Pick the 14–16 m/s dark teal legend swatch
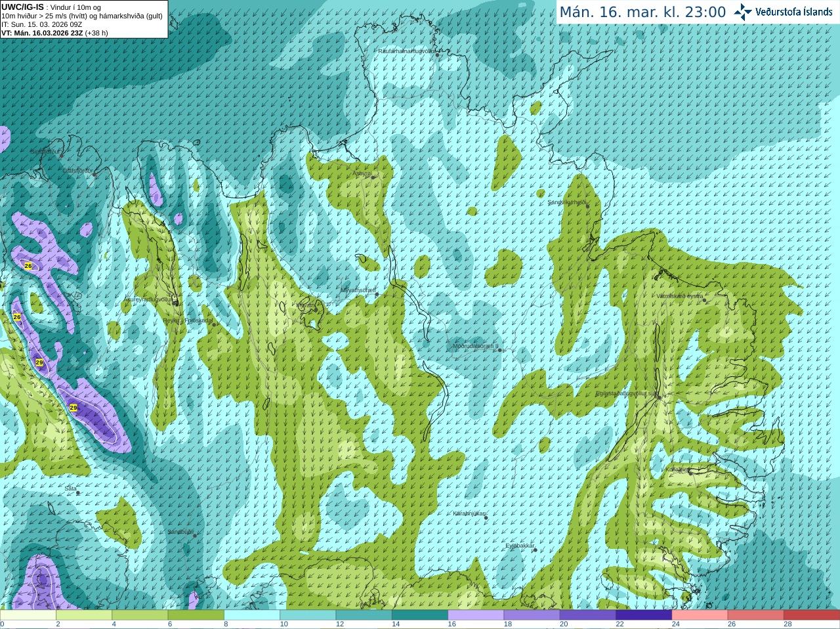This screenshot has height=629, width=840. click(x=420, y=615)
